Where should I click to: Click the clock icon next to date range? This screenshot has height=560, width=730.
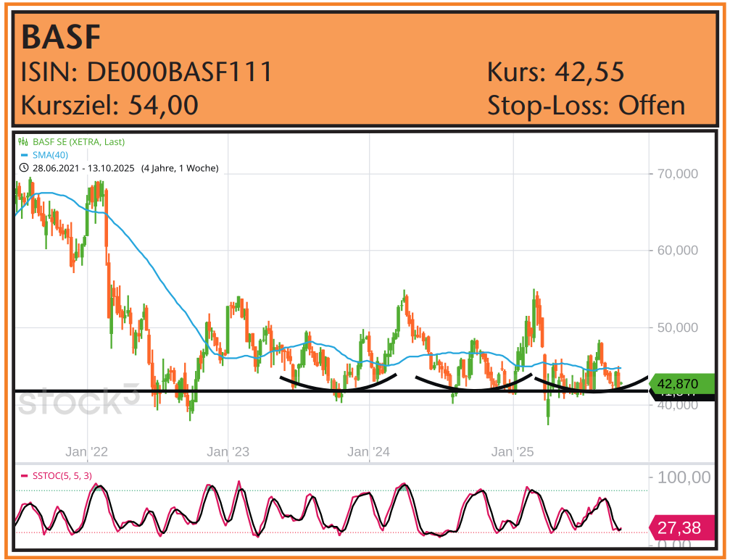tap(23, 169)
